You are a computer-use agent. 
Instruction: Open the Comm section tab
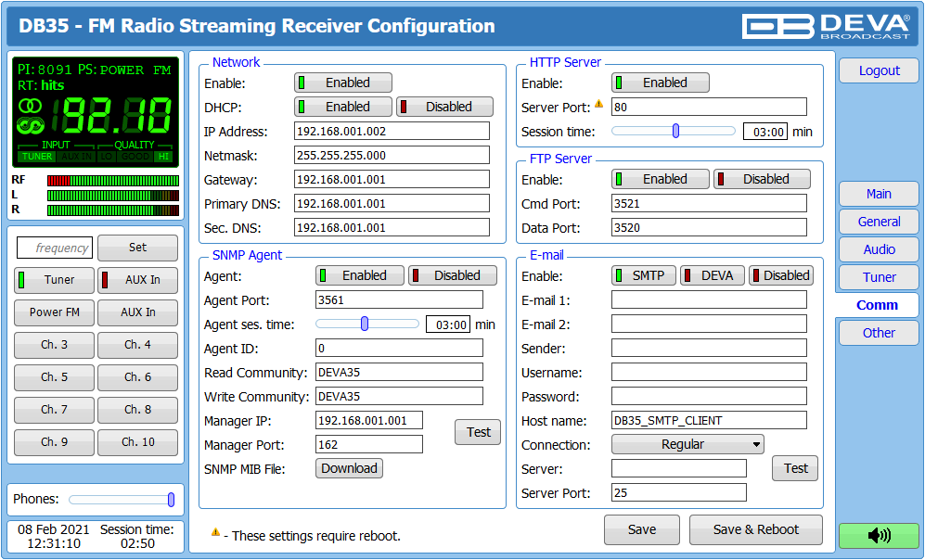pyautogui.click(x=877, y=305)
